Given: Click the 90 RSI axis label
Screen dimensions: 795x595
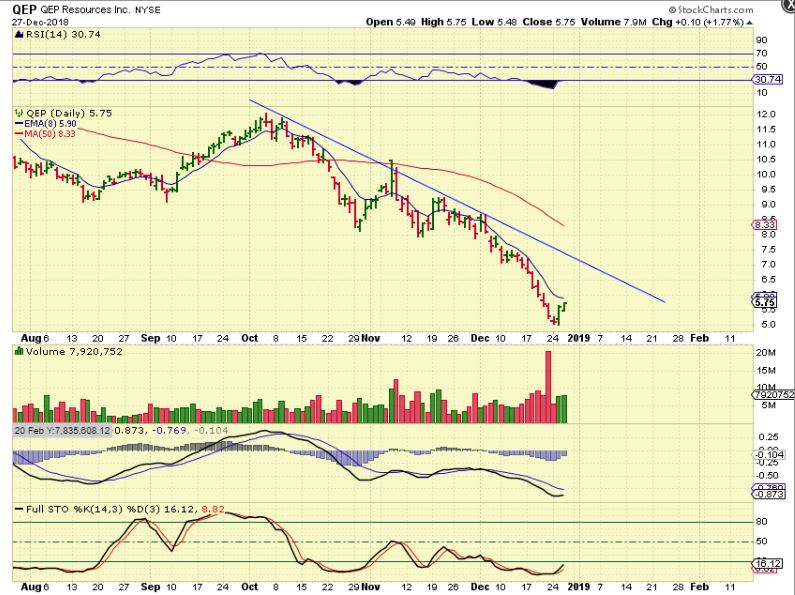Looking at the screenshot, I should tap(762, 40).
